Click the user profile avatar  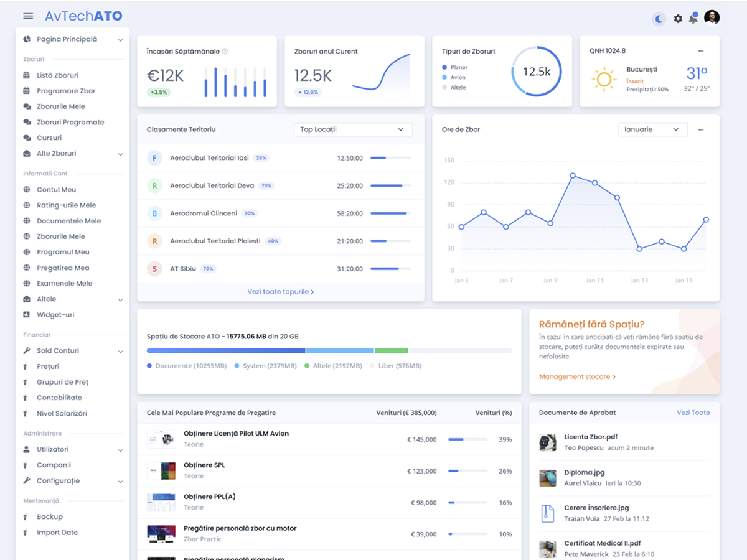click(x=712, y=17)
